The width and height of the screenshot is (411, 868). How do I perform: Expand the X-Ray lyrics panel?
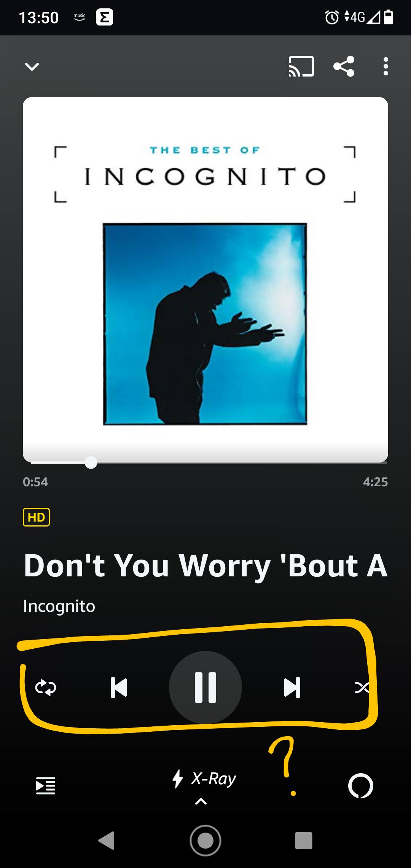201,801
